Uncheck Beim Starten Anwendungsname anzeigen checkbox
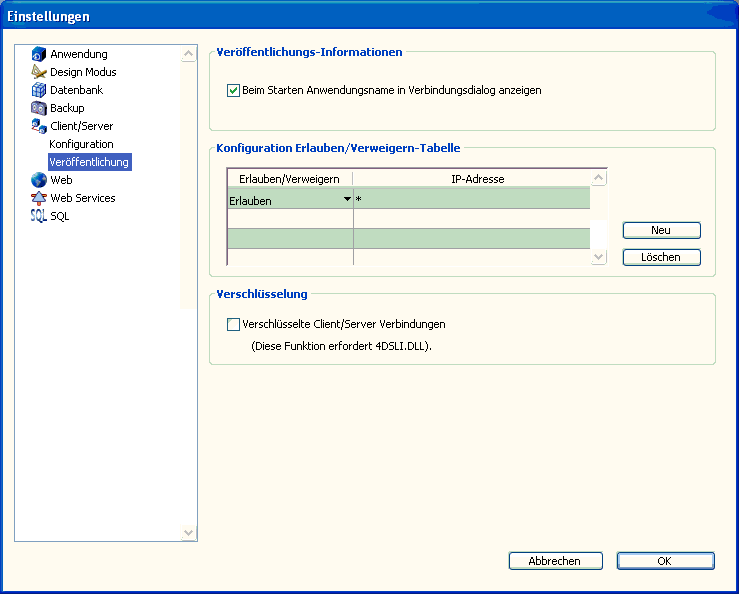The width and height of the screenshot is (739, 594). (234, 90)
